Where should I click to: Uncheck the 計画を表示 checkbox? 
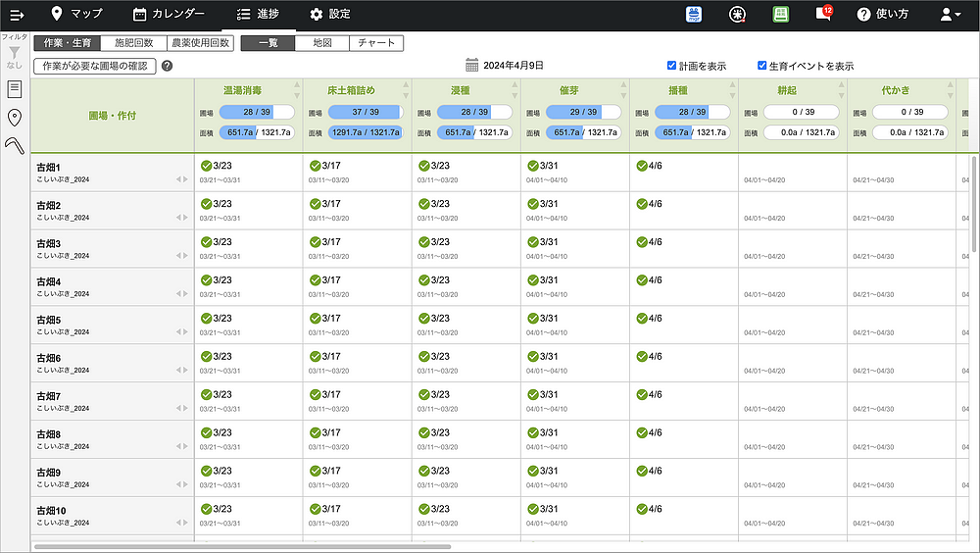coord(671,66)
